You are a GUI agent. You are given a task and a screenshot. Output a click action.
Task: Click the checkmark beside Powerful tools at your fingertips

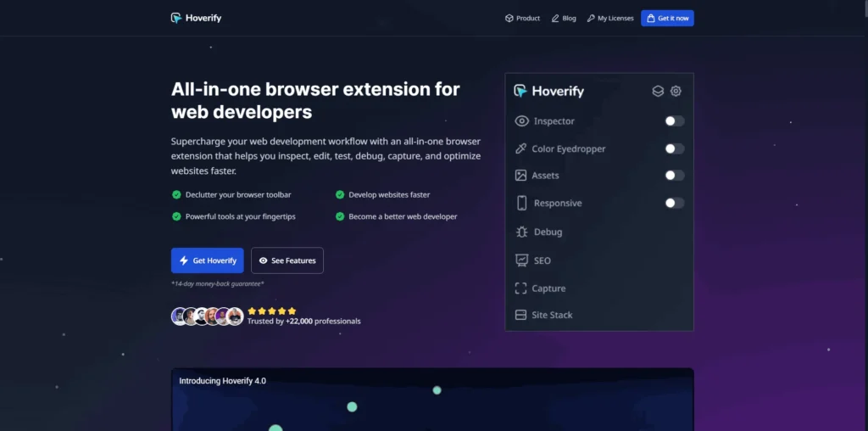[x=176, y=216]
